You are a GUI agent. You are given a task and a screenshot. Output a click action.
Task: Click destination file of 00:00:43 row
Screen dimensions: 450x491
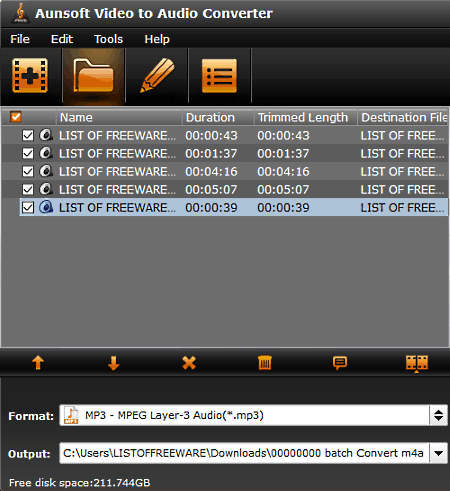point(402,136)
